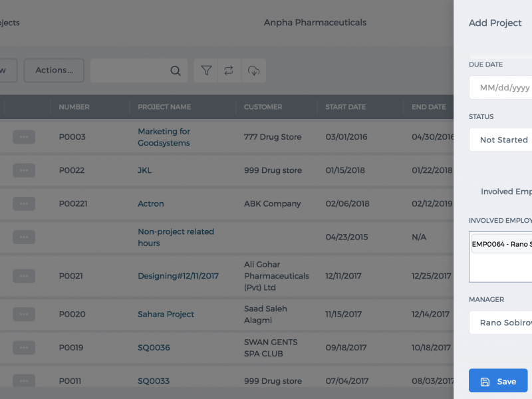Open the Manager Rano Sobirov dropdown
Image resolution: width=532 pixels, height=399 pixels.
click(x=501, y=323)
